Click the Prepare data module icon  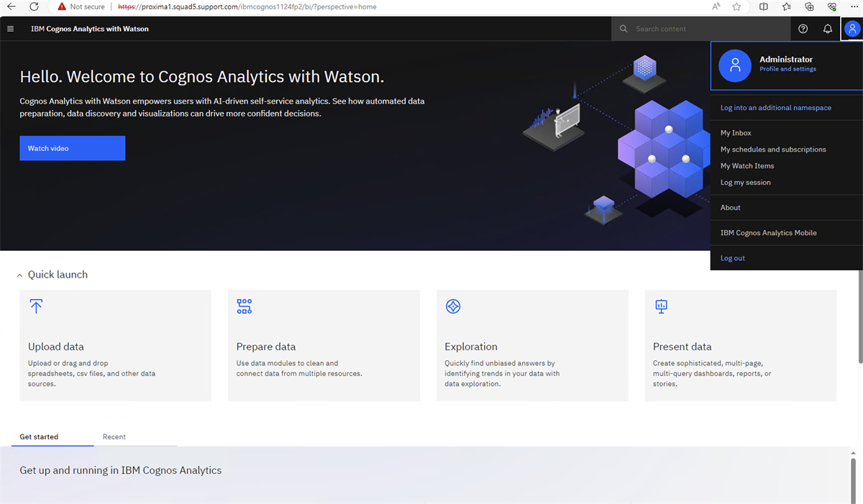coord(244,306)
